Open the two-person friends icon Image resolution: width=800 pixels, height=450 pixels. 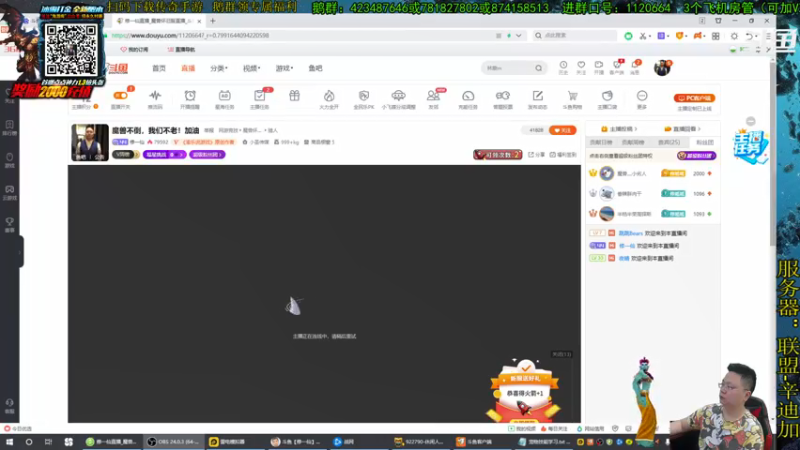433,96
